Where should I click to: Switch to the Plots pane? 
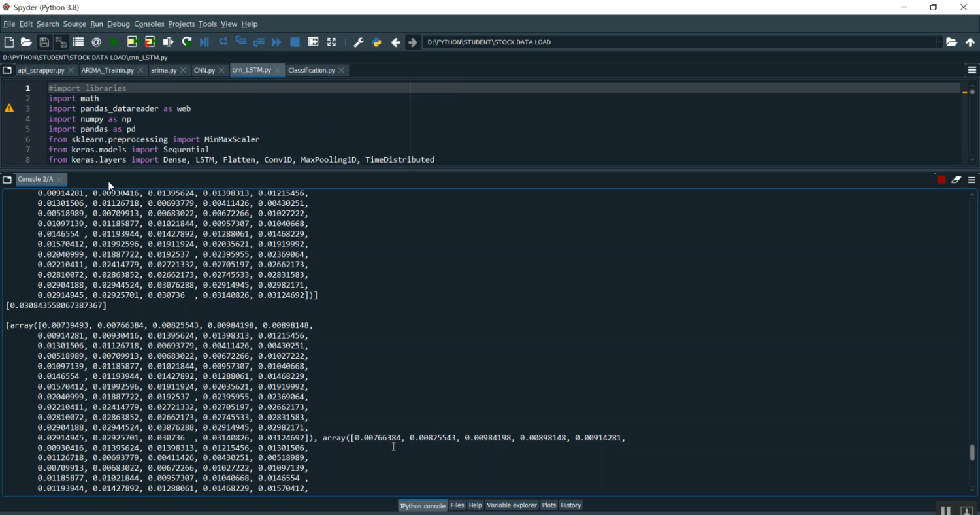coord(549,505)
